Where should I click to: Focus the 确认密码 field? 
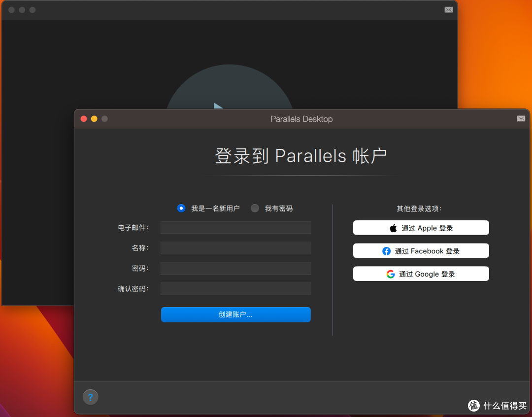236,289
